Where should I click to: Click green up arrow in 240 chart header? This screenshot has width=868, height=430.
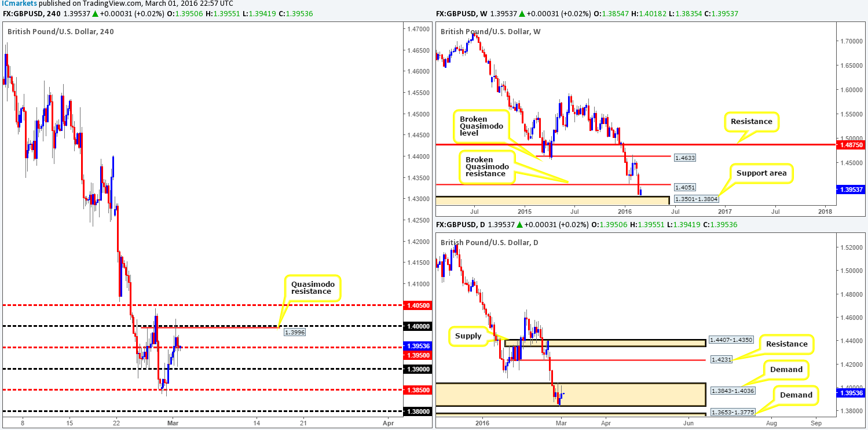[95, 13]
